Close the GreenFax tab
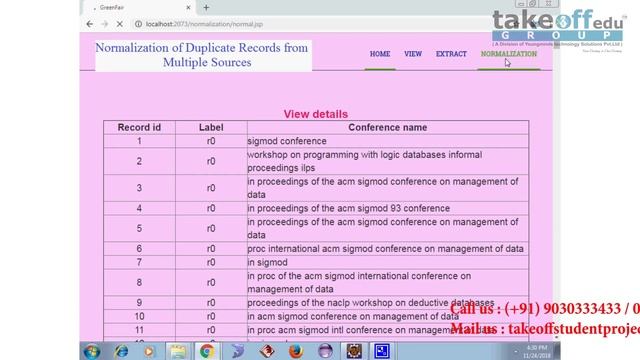 pos(188,7)
